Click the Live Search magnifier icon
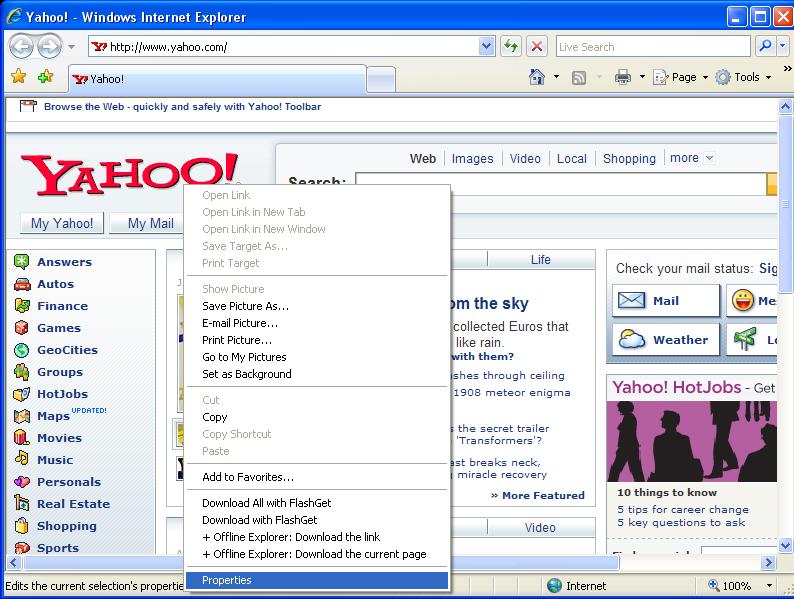 click(x=764, y=46)
